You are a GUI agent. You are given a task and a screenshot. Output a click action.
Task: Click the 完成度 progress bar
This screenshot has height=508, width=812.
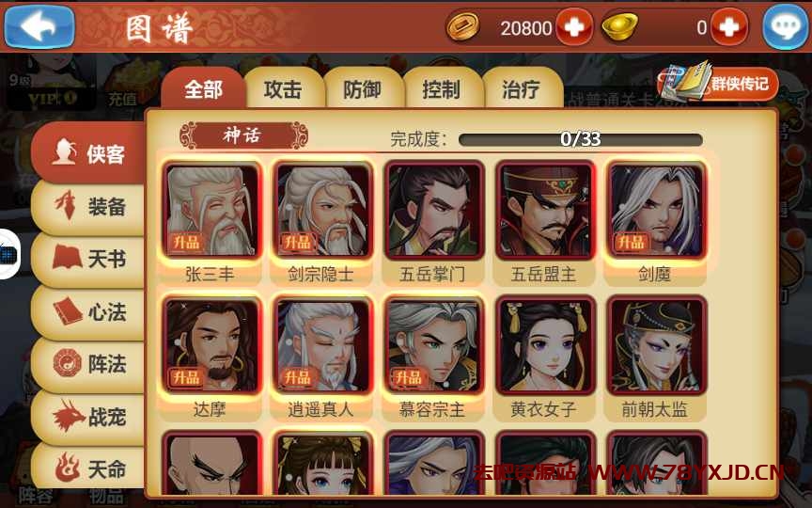581,139
